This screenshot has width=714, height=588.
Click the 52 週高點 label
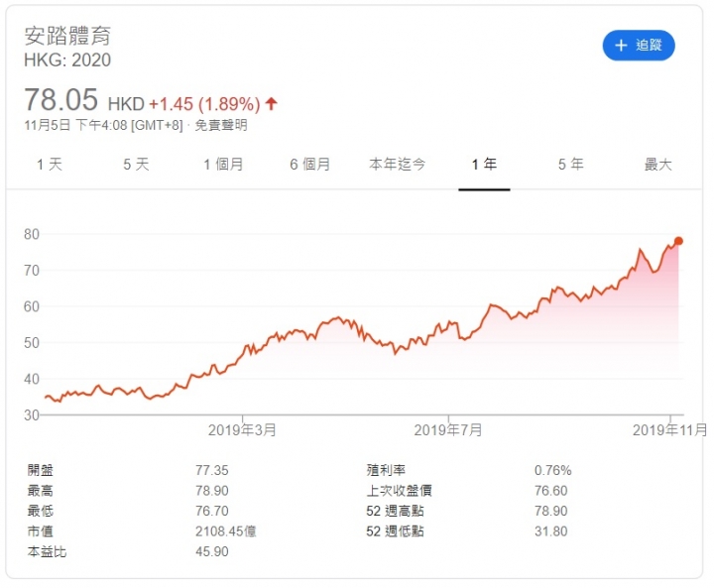click(x=396, y=511)
